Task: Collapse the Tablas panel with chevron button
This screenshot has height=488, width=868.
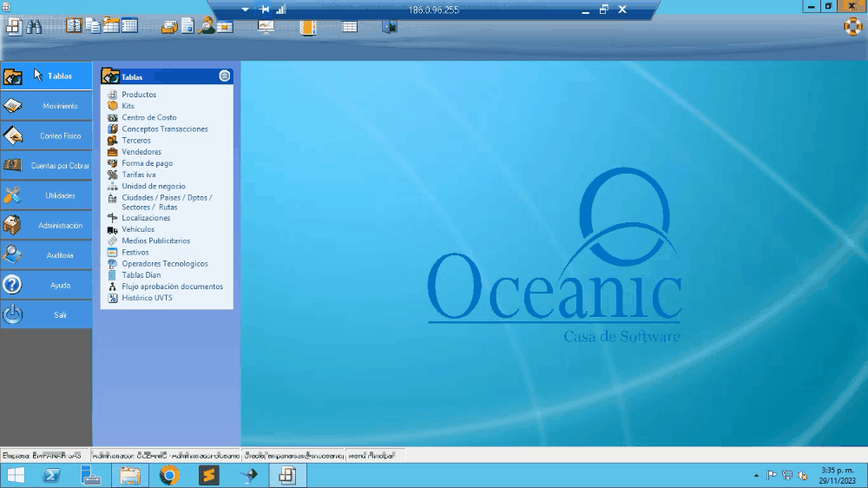Action: point(225,76)
